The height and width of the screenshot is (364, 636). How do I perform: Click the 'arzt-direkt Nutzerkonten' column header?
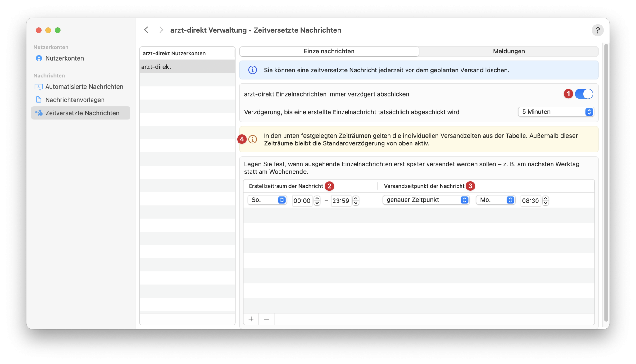click(187, 53)
